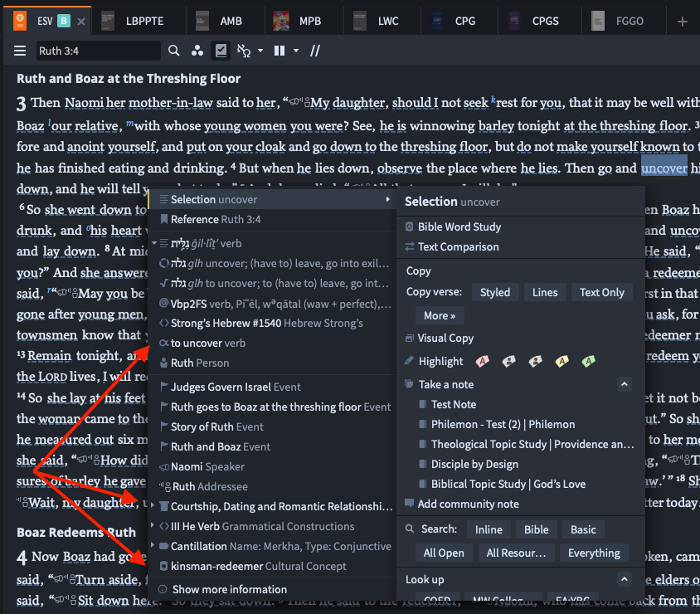The image size is (700, 614).
Task: Choose root glh to uncover entry
Action: tap(272, 284)
